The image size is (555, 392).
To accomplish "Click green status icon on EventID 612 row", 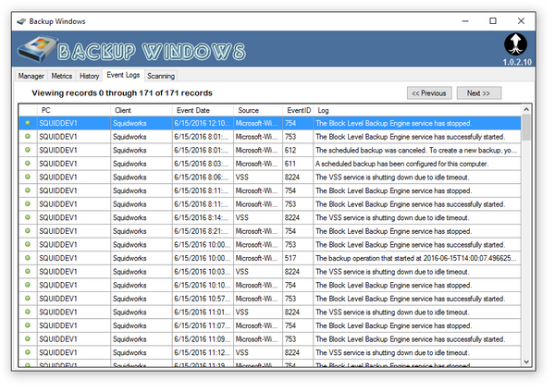I will [x=28, y=150].
